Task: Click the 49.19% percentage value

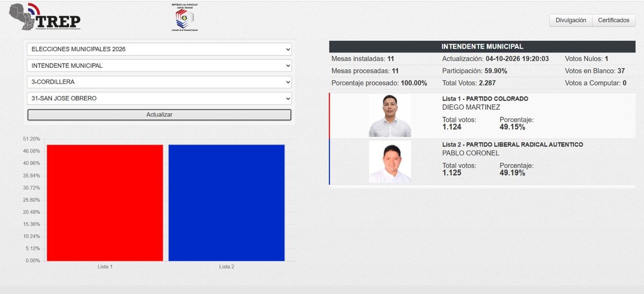Action: 513,173
